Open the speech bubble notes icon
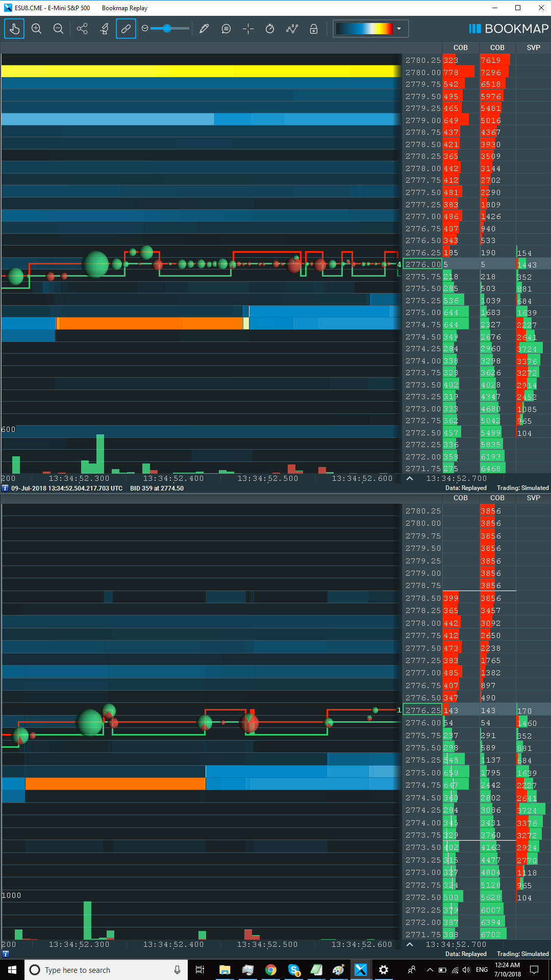551x980 pixels. pyautogui.click(x=226, y=29)
